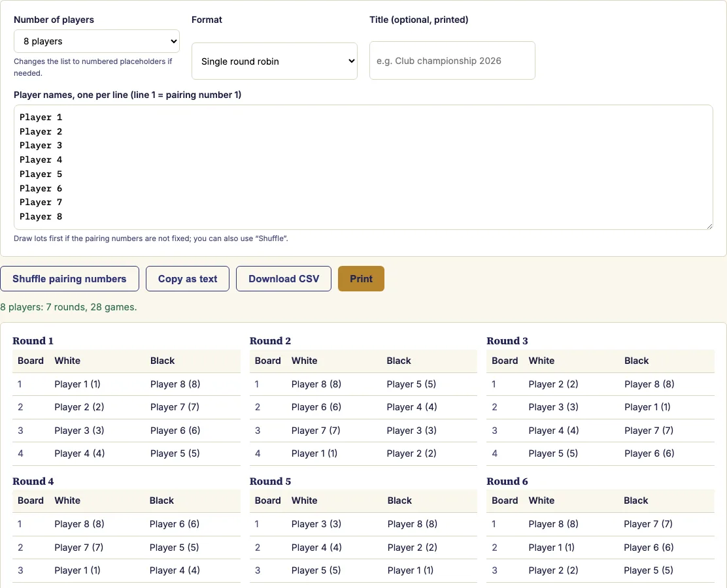Click Round 1 board 4 Black 'Player 5 (5)'
The height and width of the screenshot is (588, 727).
point(175,453)
